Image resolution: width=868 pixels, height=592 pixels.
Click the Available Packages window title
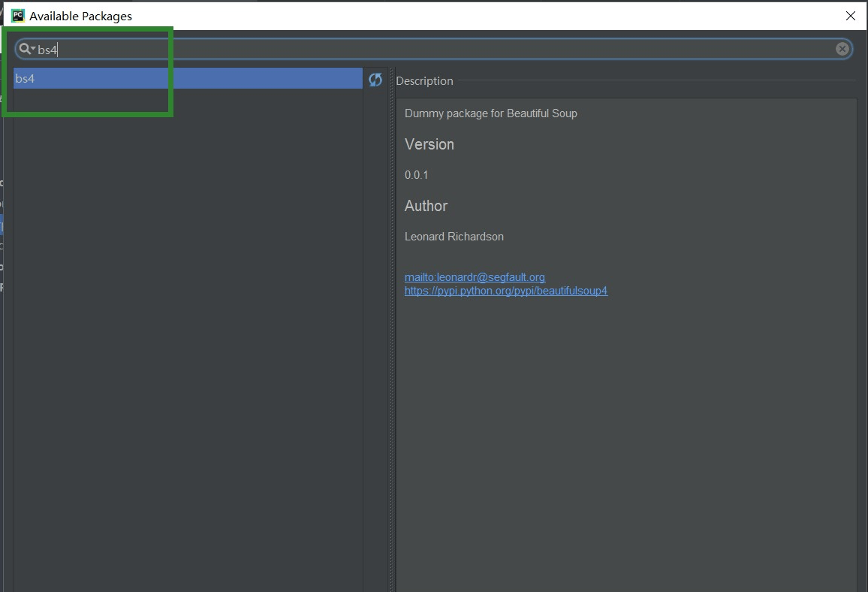click(x=81, y=16)
